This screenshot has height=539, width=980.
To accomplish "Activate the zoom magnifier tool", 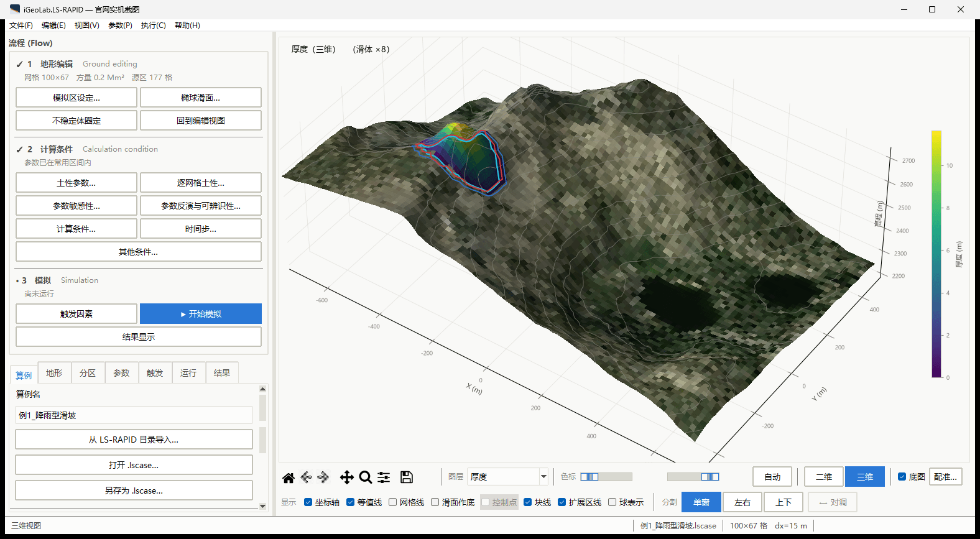I will point(366,477).
